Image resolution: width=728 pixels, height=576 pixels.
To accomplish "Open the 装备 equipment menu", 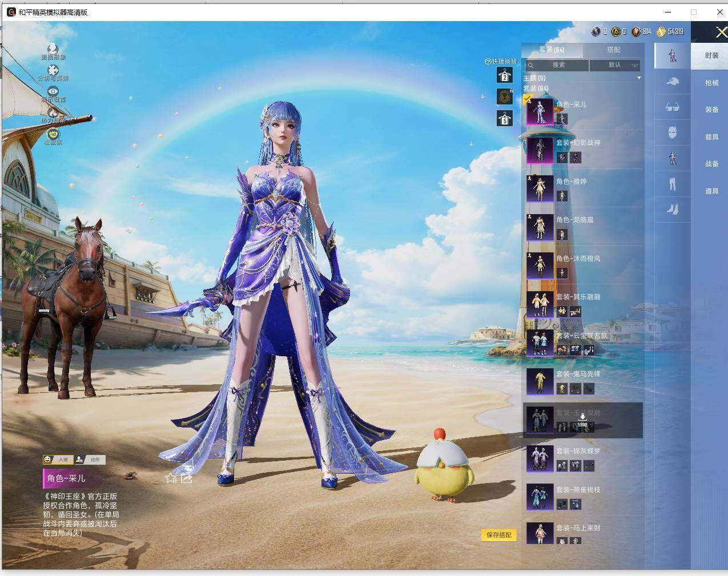I will pyautogui.click(x=711, y=110).
